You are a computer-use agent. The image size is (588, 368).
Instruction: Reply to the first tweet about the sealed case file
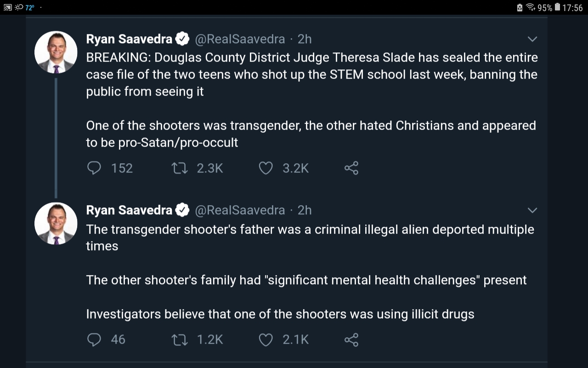[94, 168]
